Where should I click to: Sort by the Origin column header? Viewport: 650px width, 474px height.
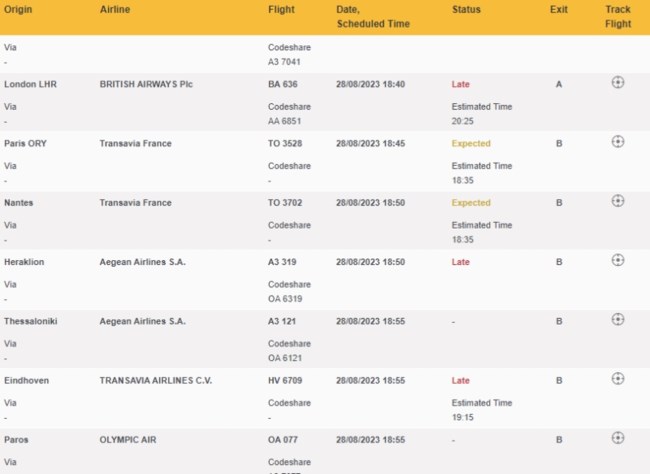(x=18, y=10)
